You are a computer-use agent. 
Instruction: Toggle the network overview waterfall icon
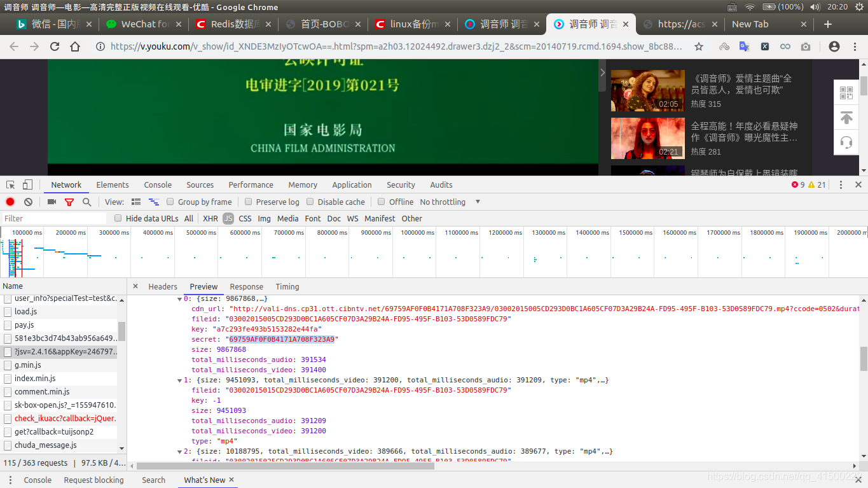coord(153,202)
